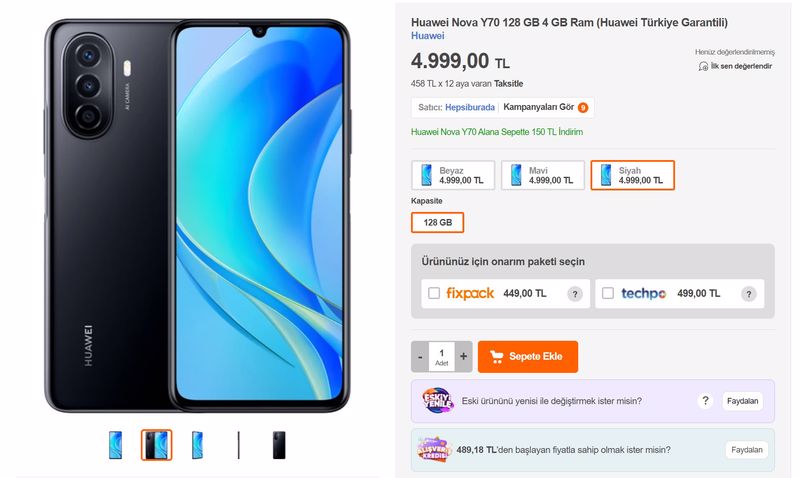Select the Siyah color variant
This screenshot has width=800, height=478.
coord(633,175)
